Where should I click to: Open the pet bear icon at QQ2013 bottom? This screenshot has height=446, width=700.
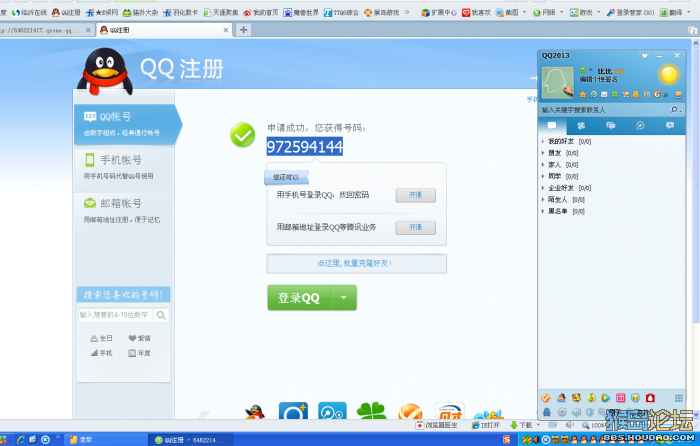576,398
